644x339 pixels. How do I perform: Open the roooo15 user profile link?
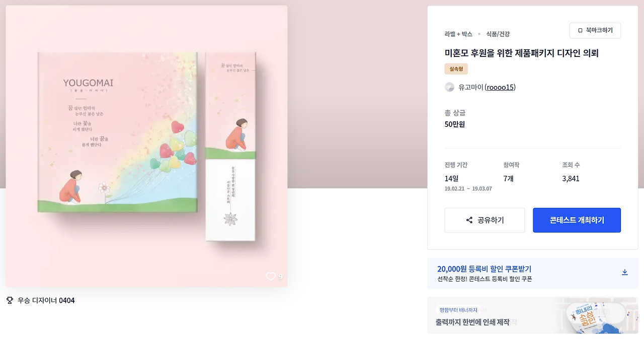(x=500, y=87)
